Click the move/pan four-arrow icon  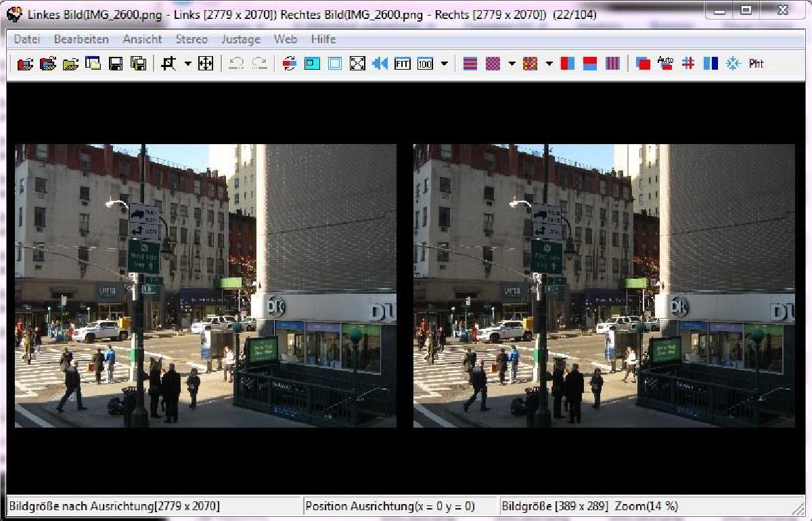click(206, 64)
